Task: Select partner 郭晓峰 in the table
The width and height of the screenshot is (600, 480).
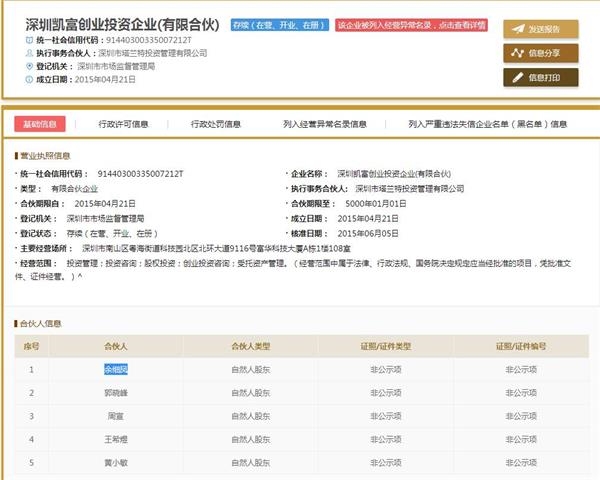Action: [x=117, y=392]
